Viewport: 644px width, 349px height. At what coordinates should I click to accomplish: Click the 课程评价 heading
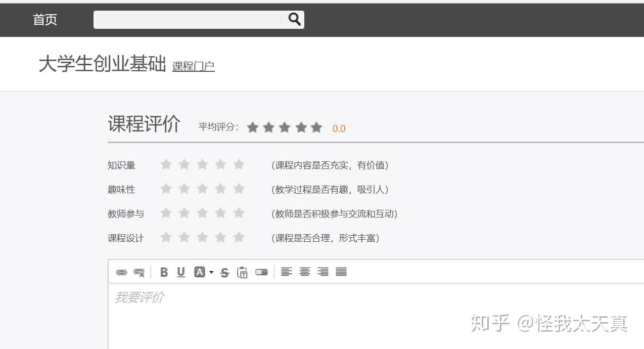pos(144,123)
